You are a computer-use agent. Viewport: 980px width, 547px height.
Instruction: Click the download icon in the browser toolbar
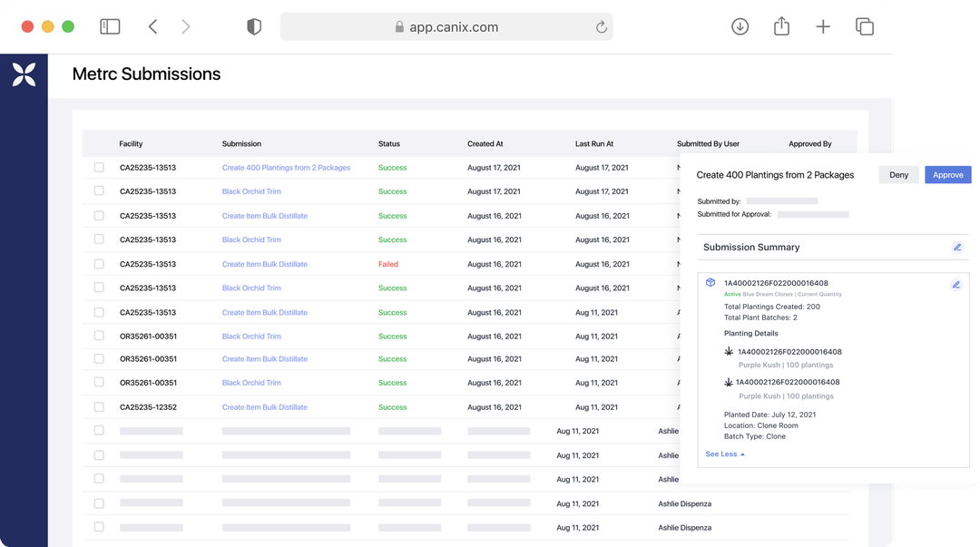(x=740, y=26)
